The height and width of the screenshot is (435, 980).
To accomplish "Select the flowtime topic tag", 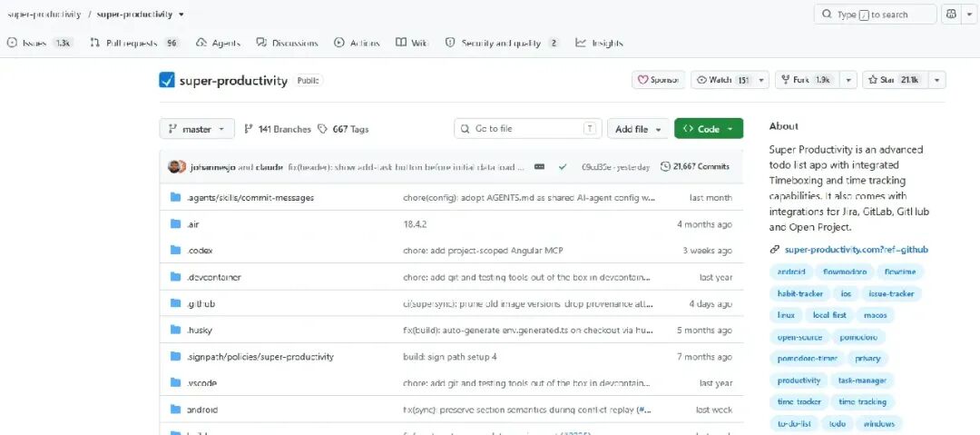I will point(900,272).
